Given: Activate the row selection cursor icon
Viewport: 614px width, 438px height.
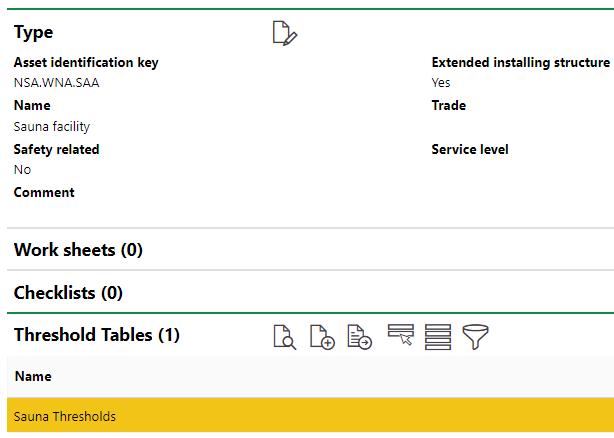Looking at the screenshot, I should [400, 336].
